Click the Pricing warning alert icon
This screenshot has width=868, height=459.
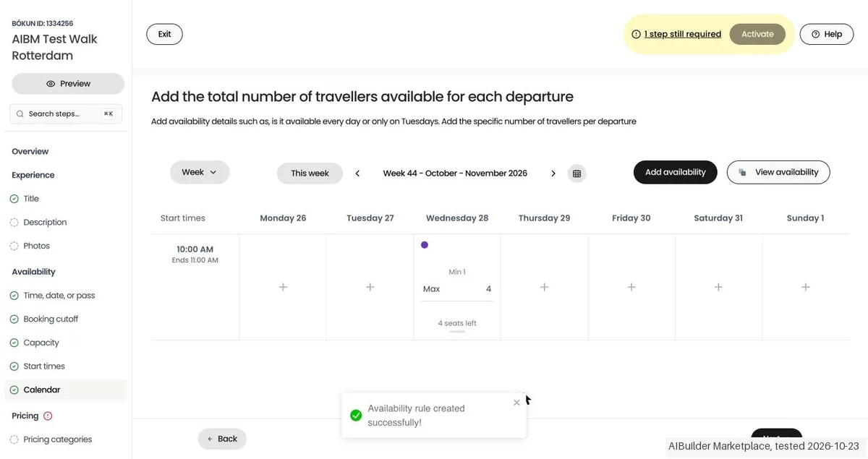[48, 416]
